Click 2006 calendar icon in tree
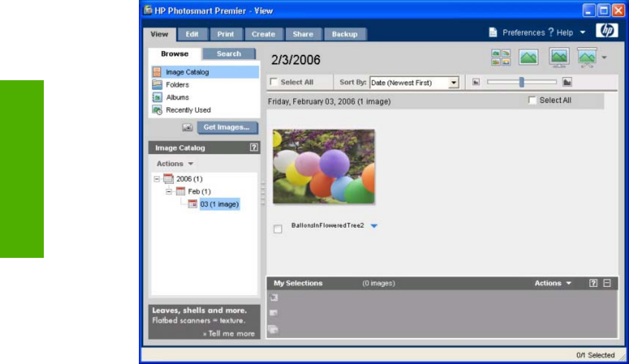 tap(169, 179)
